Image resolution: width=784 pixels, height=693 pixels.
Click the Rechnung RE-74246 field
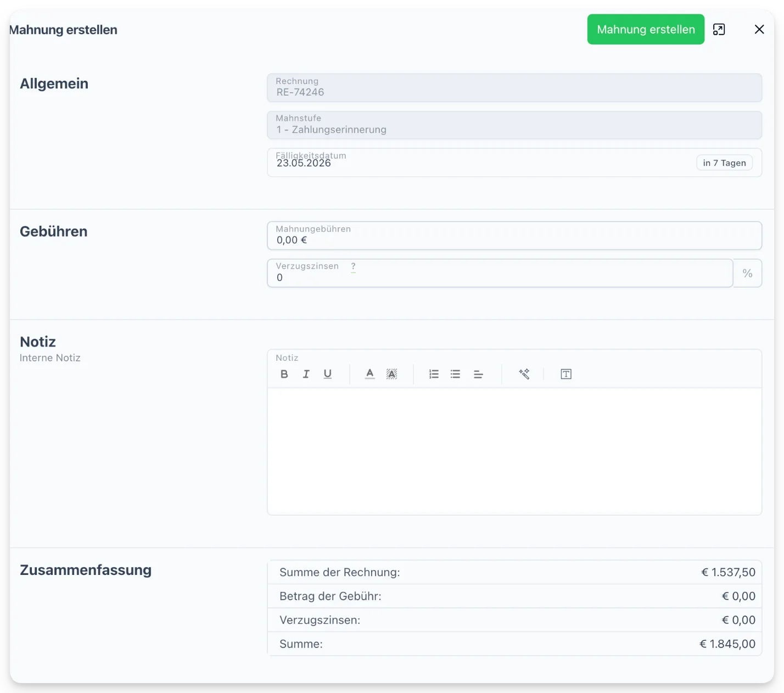514,88
